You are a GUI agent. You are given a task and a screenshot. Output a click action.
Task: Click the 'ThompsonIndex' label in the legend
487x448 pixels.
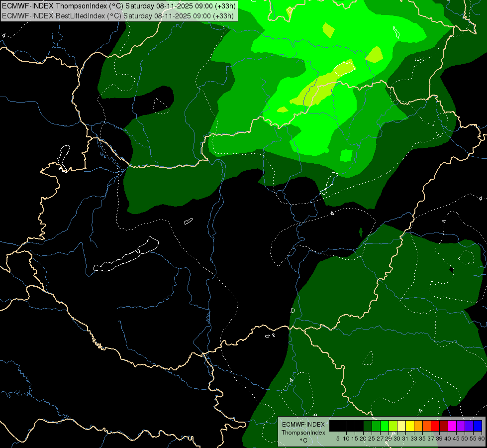[303, 433]
